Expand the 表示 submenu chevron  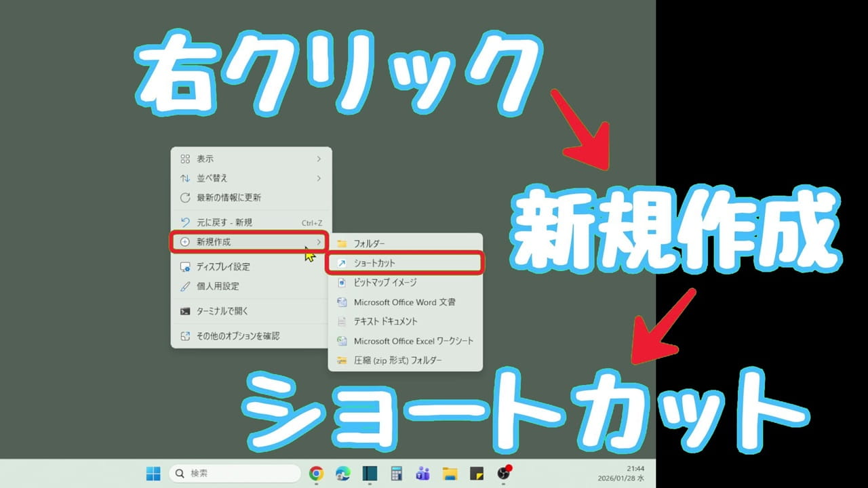coord(317,158)
